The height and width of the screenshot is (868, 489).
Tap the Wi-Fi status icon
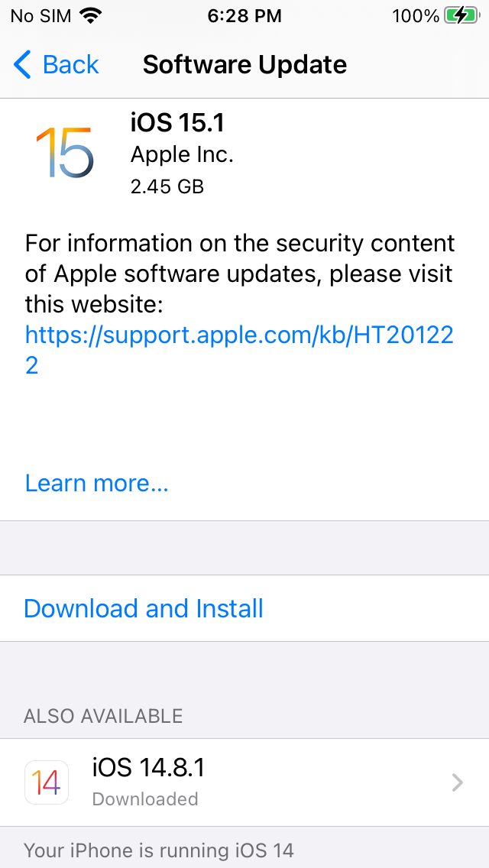click(93, 15)
